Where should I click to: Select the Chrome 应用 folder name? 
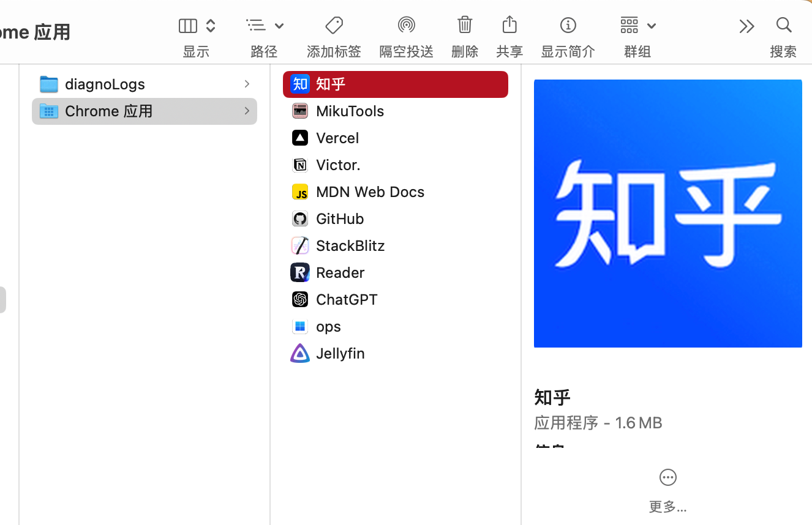(x=109, y=111)
